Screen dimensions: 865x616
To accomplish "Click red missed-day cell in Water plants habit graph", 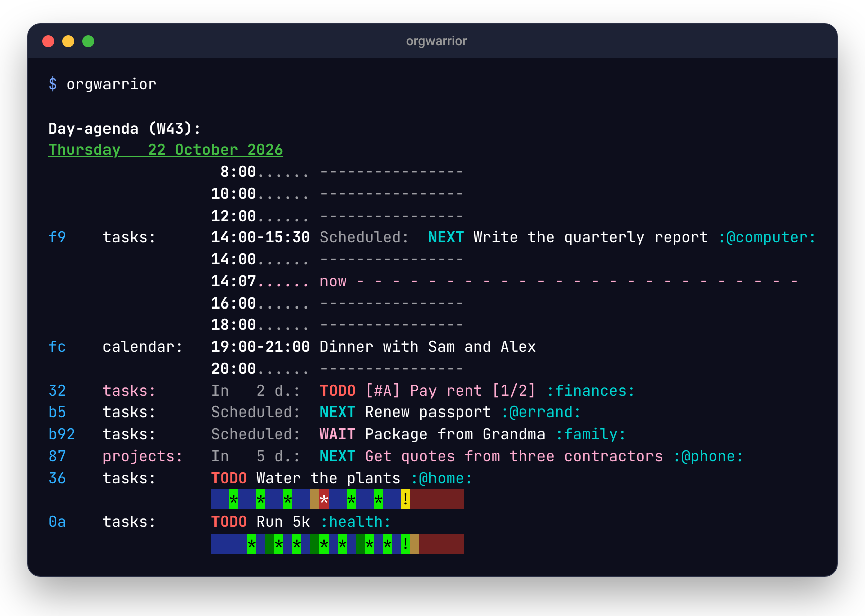I will point(324,499).
